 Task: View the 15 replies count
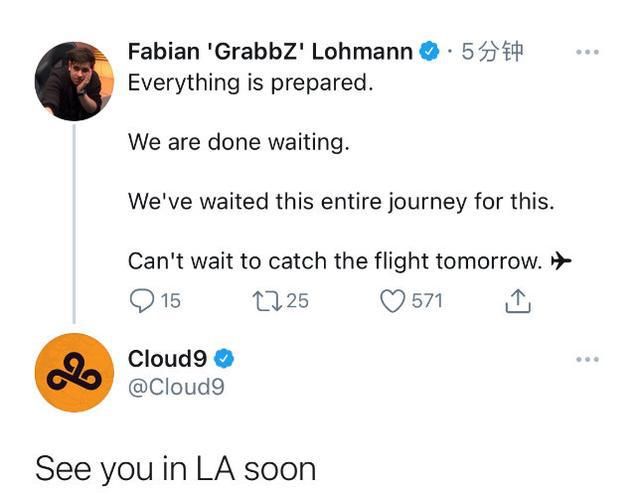[x=171, y=301]
